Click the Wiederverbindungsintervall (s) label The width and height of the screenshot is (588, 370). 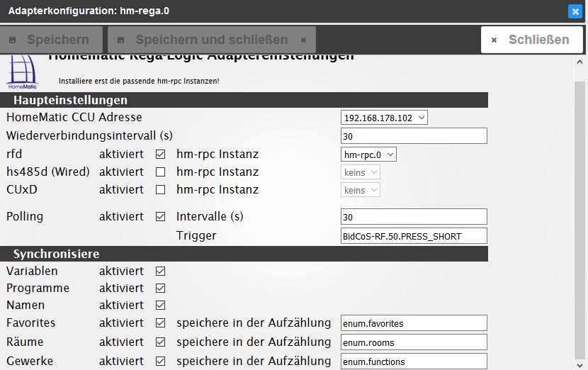(90, 135)
